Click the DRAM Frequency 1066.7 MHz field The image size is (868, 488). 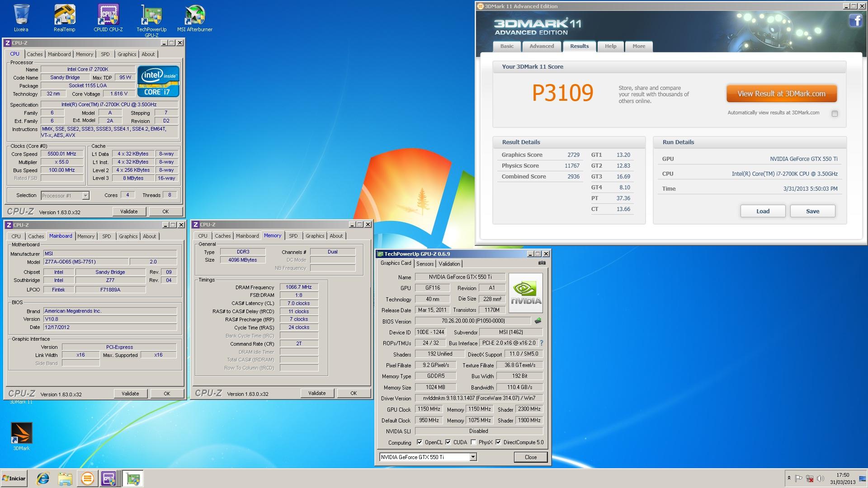click(299, 287)
